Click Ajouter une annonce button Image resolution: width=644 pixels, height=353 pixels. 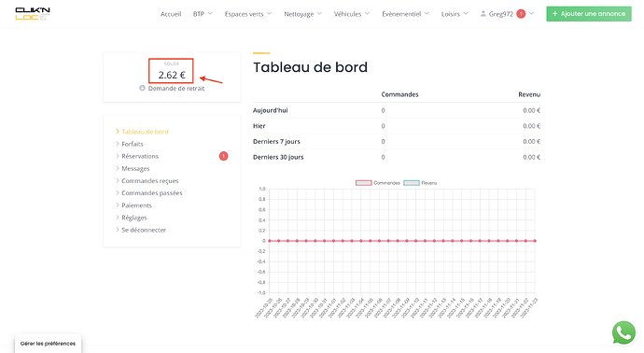(589, 14)
